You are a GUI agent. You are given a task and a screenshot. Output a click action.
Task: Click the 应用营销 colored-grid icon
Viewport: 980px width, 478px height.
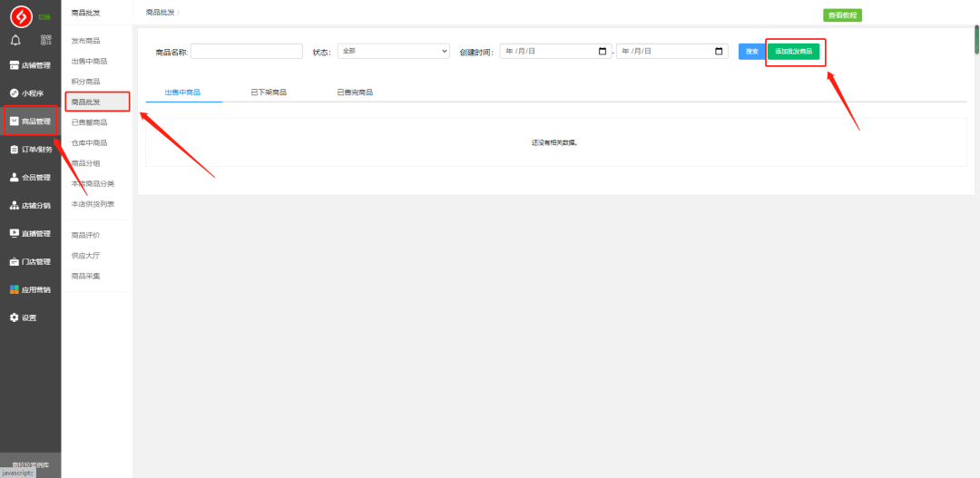(x=14, y=290)
